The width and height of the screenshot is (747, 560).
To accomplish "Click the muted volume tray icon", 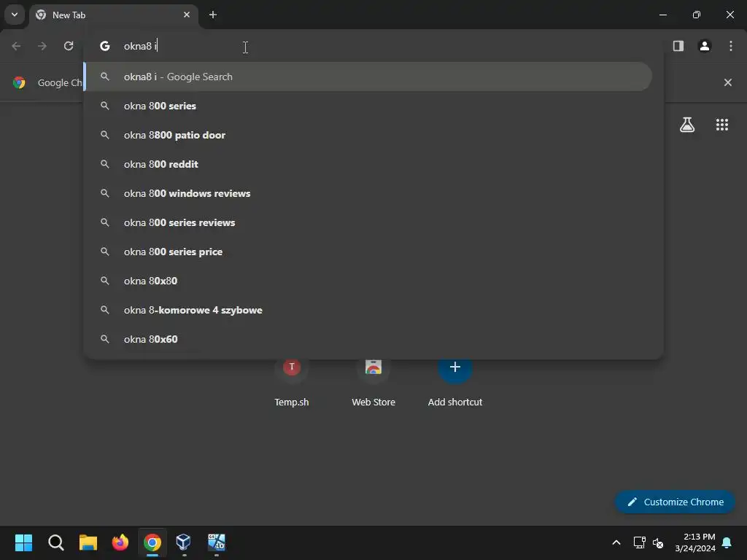I will [x=658, y=542].
